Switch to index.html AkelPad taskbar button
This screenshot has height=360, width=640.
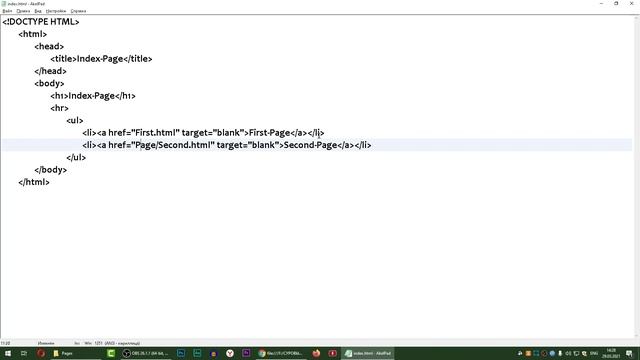pyautogui.click(x=368, y=353)
